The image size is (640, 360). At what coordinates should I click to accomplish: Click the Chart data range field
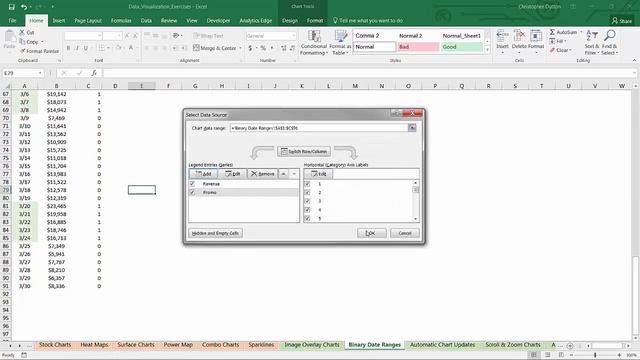pos(319,128)
